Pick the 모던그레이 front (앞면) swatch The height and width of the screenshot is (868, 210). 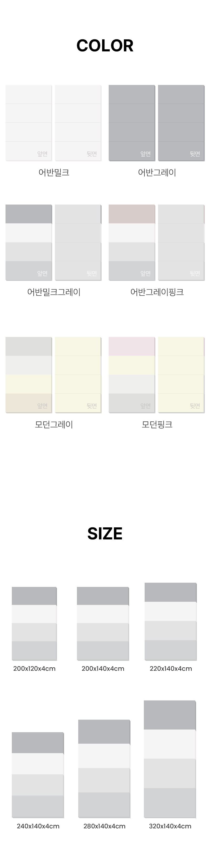point(29,375)
